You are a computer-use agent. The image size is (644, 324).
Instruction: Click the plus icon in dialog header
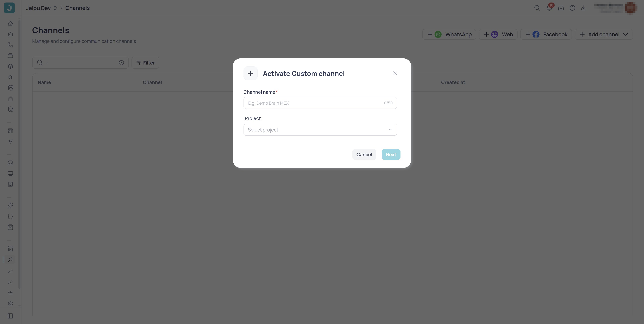pos(251,73)
